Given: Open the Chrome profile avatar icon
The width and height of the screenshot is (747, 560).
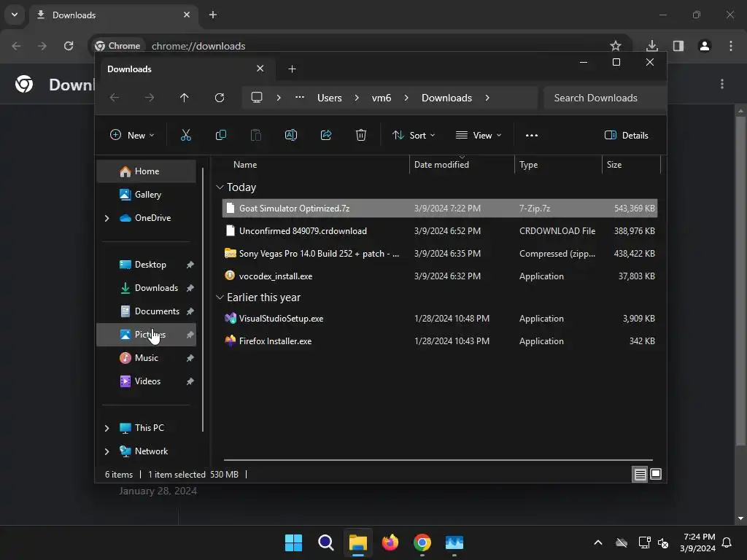Looking at the screenshot, I should [705, 46].
